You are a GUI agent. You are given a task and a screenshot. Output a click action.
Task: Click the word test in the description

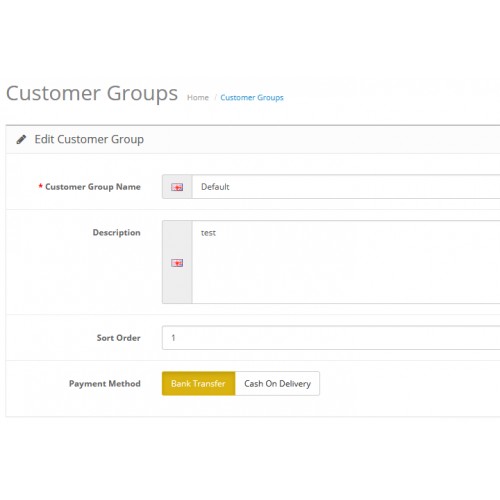tap(208, 233)
